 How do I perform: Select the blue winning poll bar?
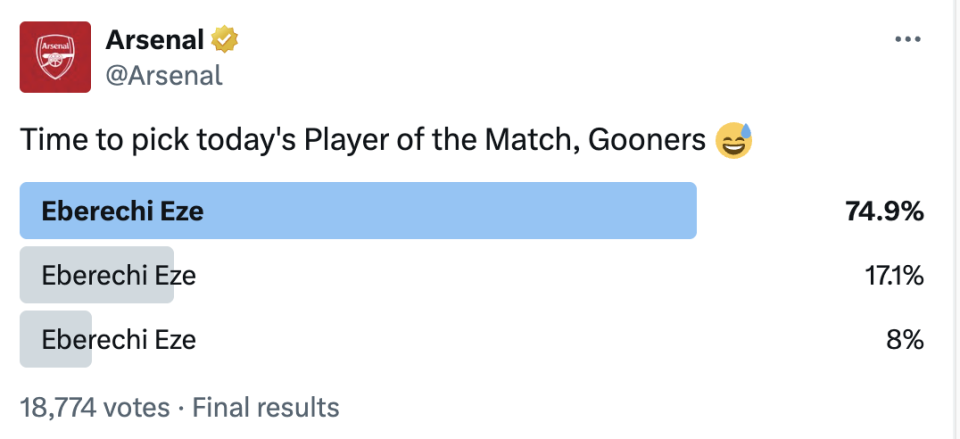point(358,211)
